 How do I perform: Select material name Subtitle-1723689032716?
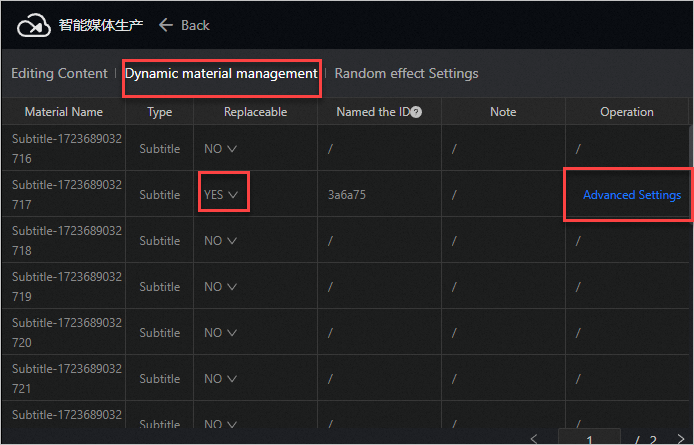click(67, 148)
